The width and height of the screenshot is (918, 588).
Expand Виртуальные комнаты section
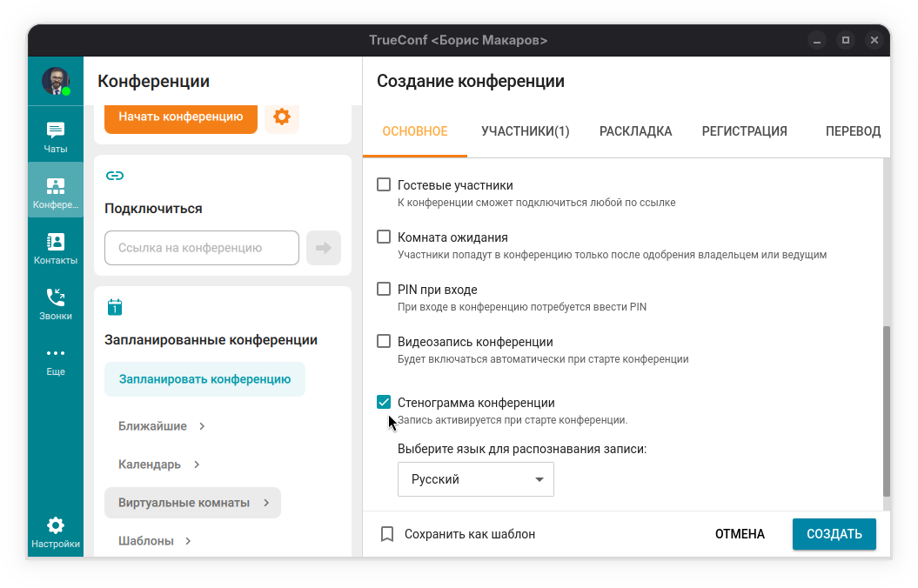tap(193, 503)
